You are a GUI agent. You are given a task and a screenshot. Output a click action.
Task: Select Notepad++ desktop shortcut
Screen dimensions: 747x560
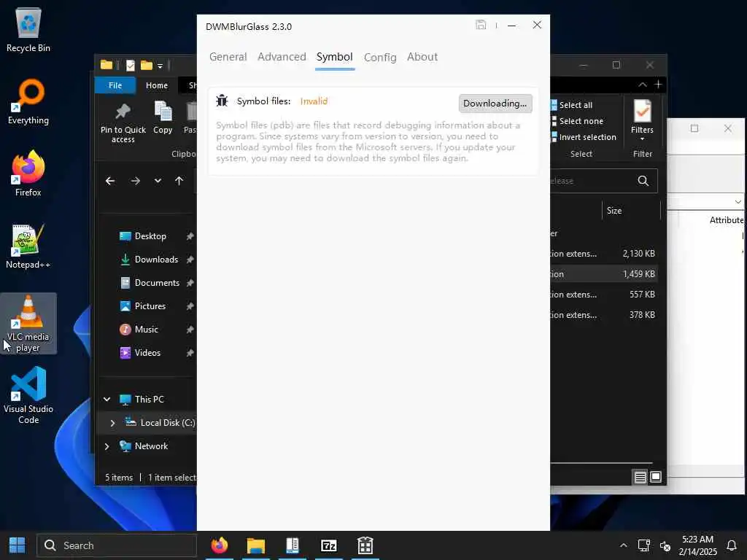point(28,246)
